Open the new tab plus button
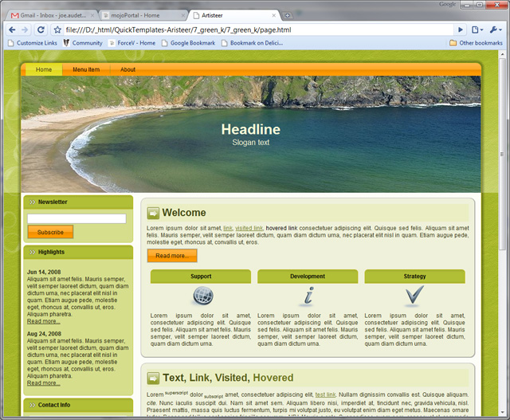The image size is (510, 420). coord(288,15)
